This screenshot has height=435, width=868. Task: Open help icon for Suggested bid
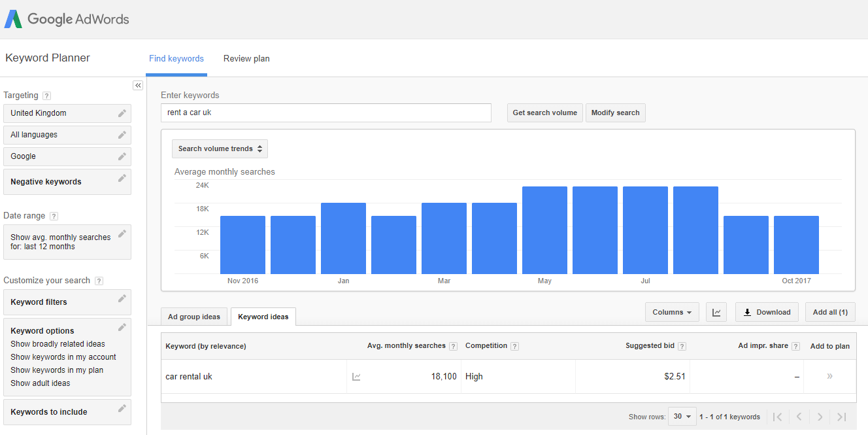682,347
